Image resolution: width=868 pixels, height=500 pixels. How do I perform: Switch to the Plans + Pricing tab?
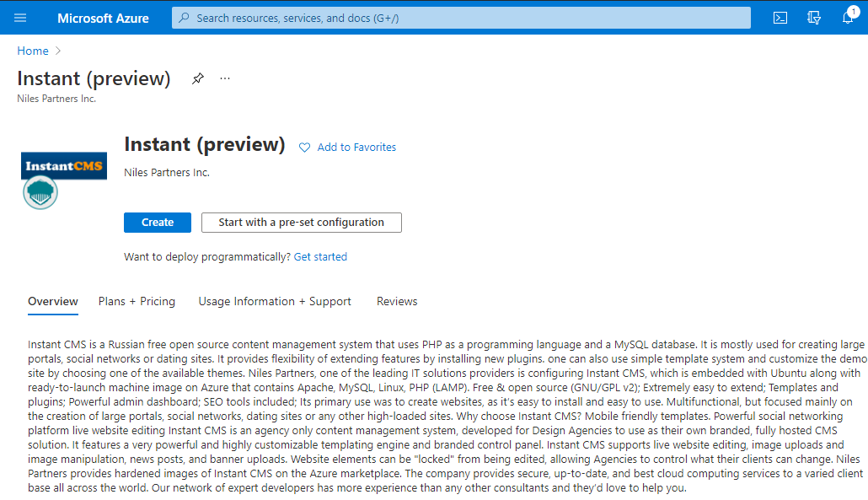click(x=137, y=301)
